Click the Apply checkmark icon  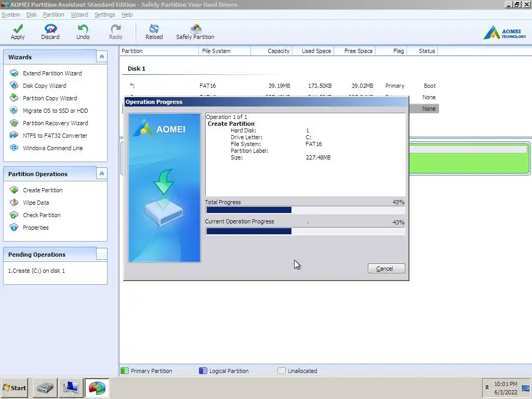coord(18,29)
